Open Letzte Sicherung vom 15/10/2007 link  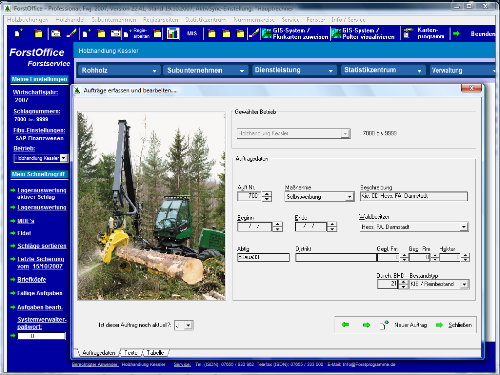tap(40, 263)
